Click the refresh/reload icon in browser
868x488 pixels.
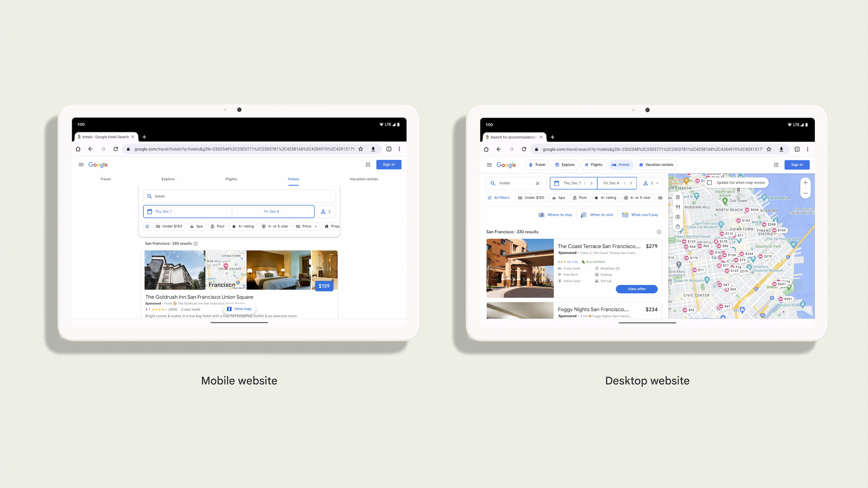tap(114, 149)
